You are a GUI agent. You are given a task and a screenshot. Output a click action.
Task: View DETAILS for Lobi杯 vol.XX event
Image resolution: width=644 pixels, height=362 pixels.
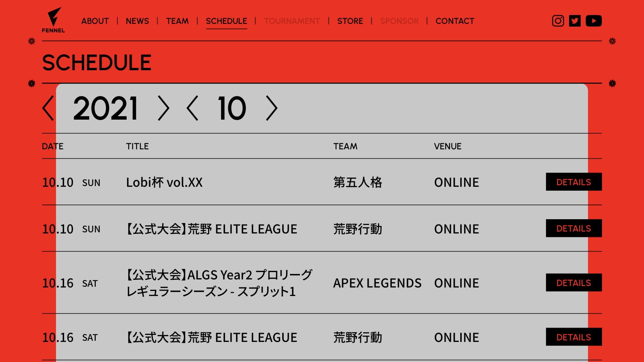[x=573, y=182]
